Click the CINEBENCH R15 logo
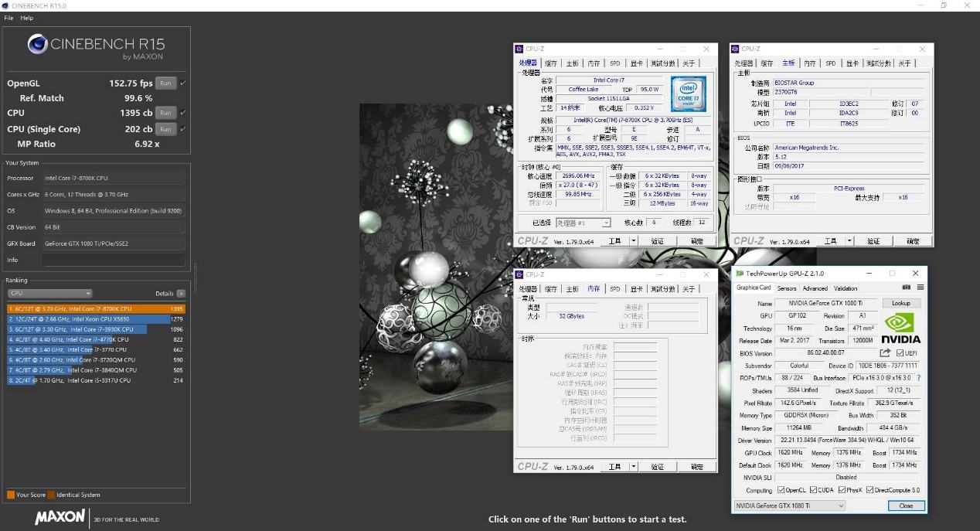Viewport: 980px width, 531px height. pyautogui.click(x=97, y=44)
